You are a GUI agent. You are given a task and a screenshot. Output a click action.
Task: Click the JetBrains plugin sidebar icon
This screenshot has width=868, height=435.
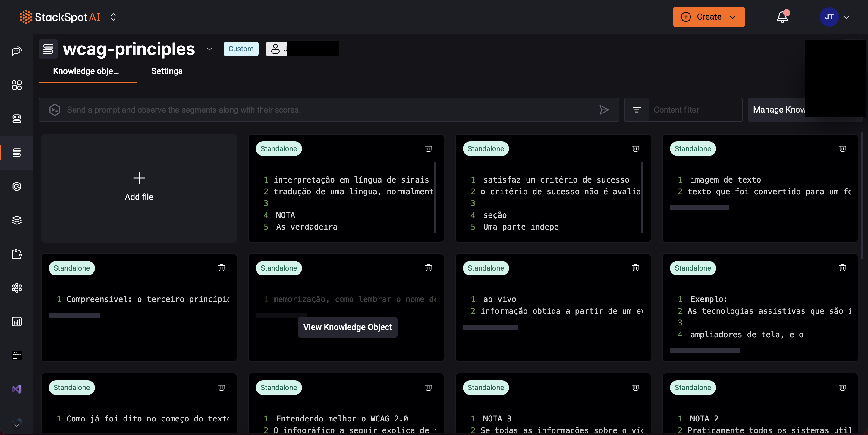17,355
